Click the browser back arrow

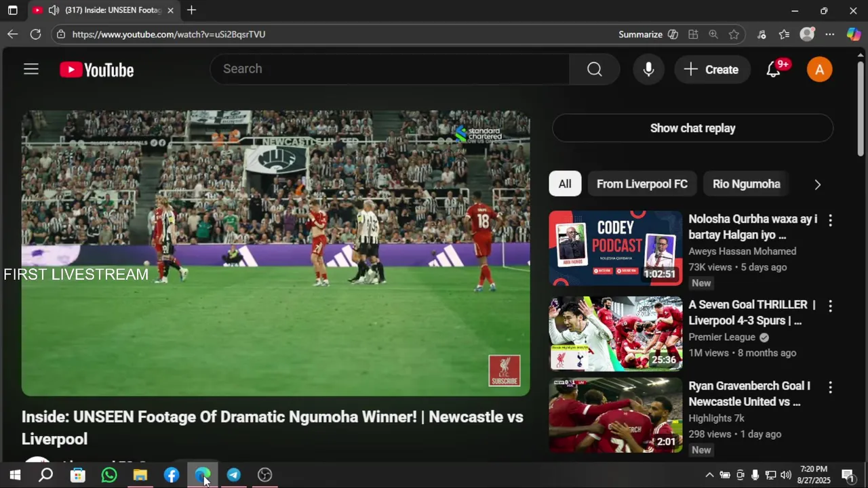tap(13, 34)
